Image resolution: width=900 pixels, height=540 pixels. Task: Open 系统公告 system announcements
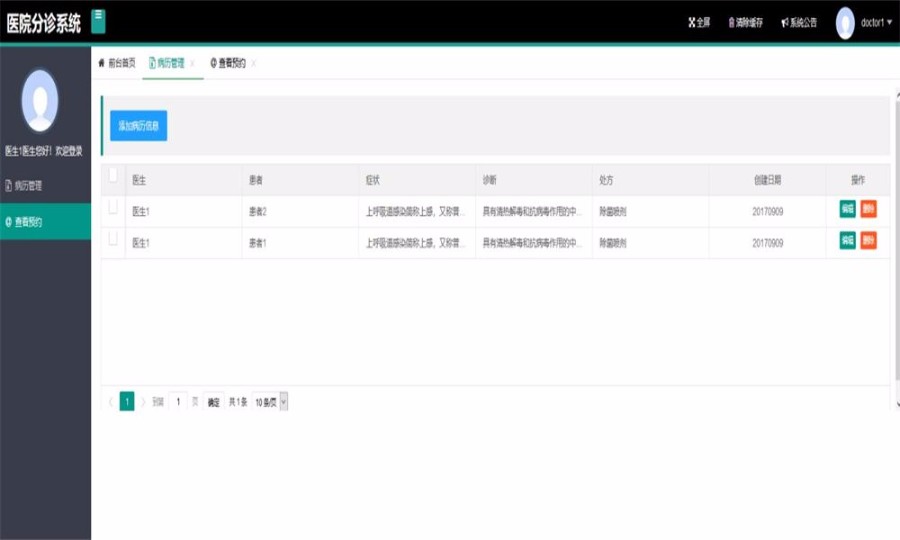click(798, 22)
